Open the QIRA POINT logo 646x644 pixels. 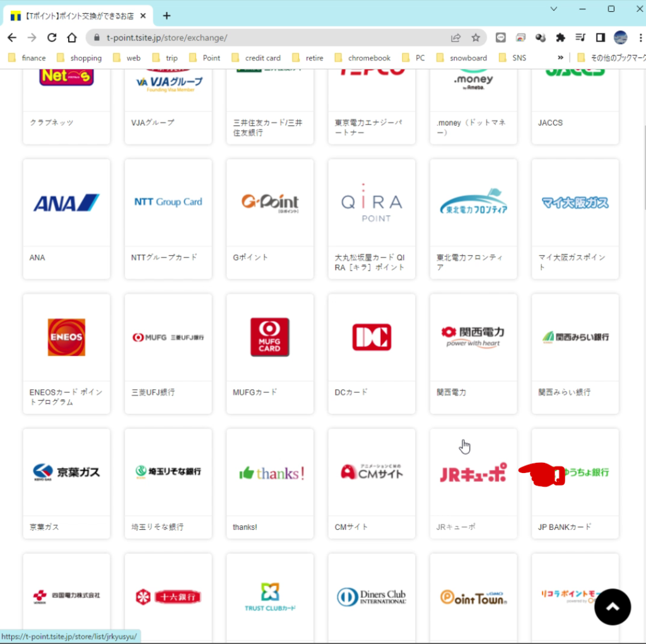(372, 203)
